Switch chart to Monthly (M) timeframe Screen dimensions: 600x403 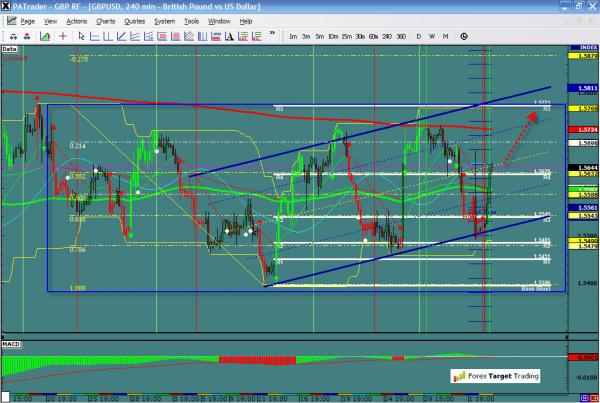tap(445, 36)
